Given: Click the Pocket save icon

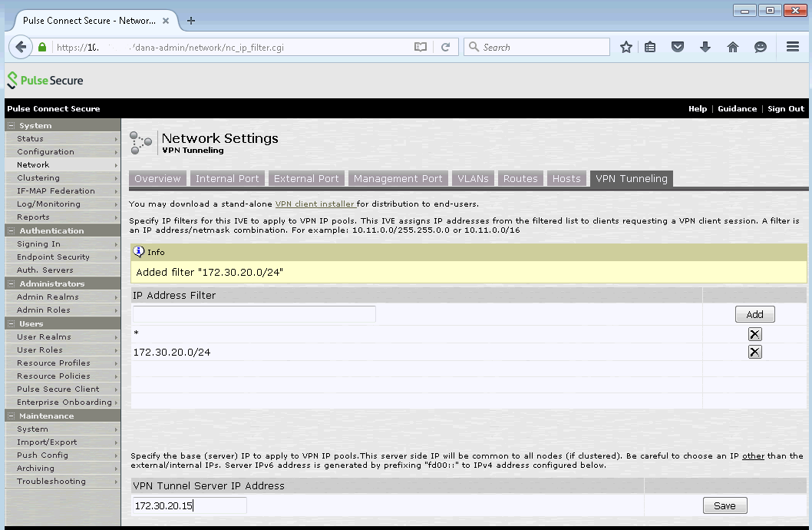Looking at the screenshot, I should [677, 47].
